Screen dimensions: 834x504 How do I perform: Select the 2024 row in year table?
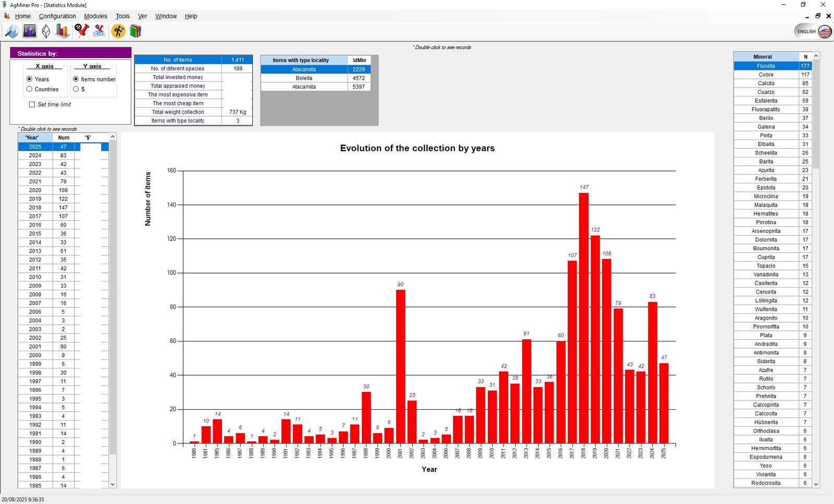click(x=63, y=155)
